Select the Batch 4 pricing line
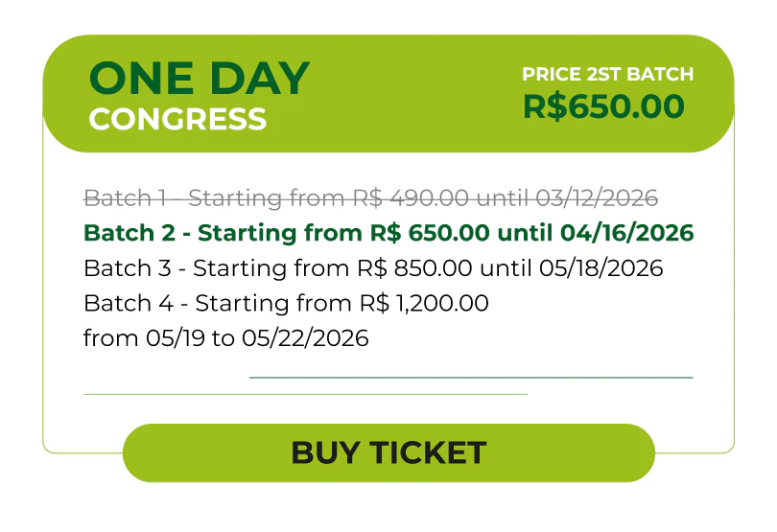The image size is (777, 532). tap(286, 304)
